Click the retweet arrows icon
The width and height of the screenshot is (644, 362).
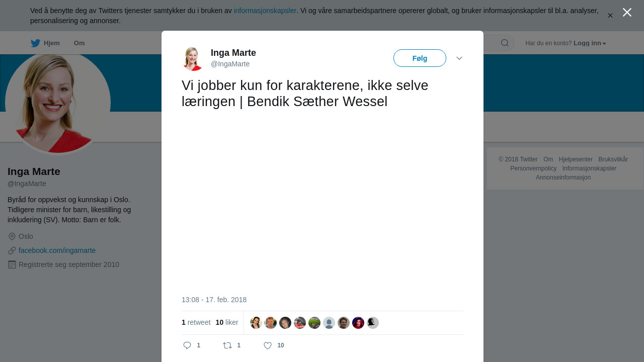[227, 345]
